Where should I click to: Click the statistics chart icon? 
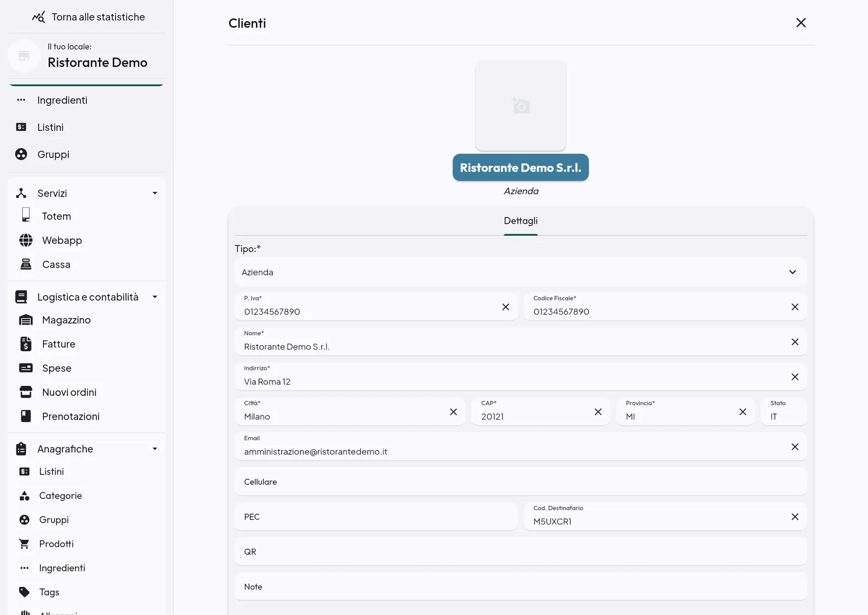pos(39,17)
